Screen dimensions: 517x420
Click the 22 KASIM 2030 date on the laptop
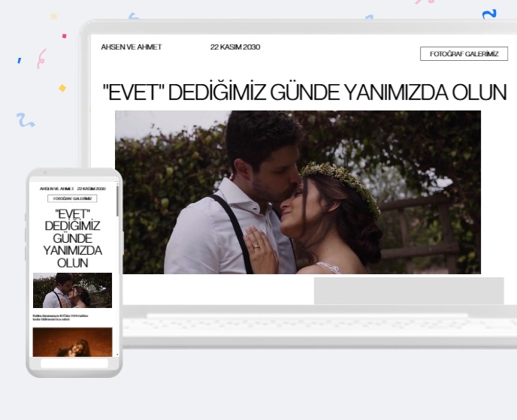pos(235,47)
